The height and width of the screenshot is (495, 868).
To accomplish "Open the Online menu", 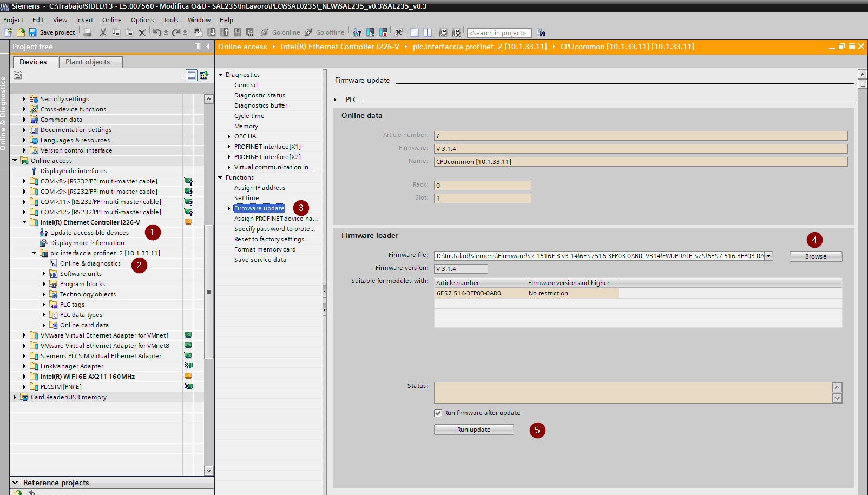I will pos(111,20).
